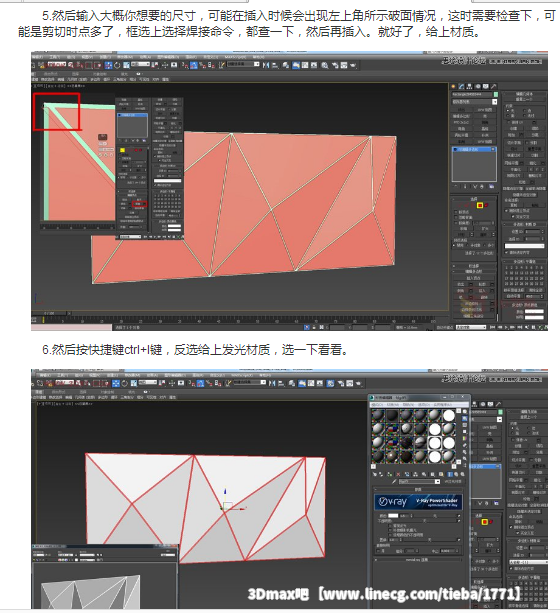The height and width of the screenshot is (613, 560).
Task: Toggle 3D Snaps in first screenshot toolbar
Action: [x=184, y=65]
